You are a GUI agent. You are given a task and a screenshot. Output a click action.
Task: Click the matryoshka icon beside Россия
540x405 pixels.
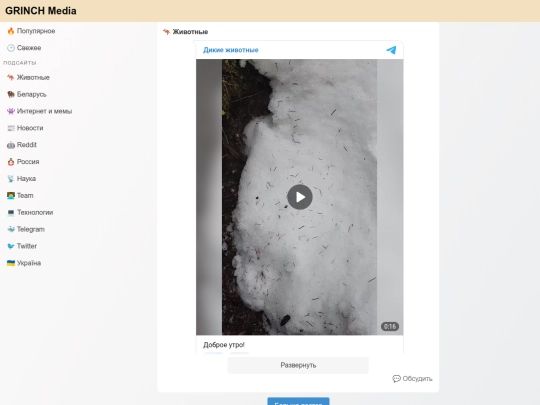point(11,162)
